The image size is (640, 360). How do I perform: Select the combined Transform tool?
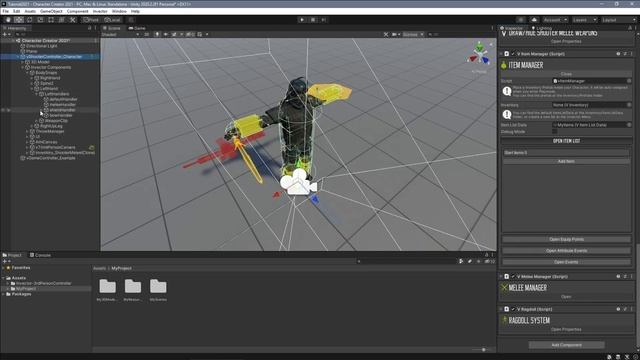pyautogui.click(x=62, y=20)
